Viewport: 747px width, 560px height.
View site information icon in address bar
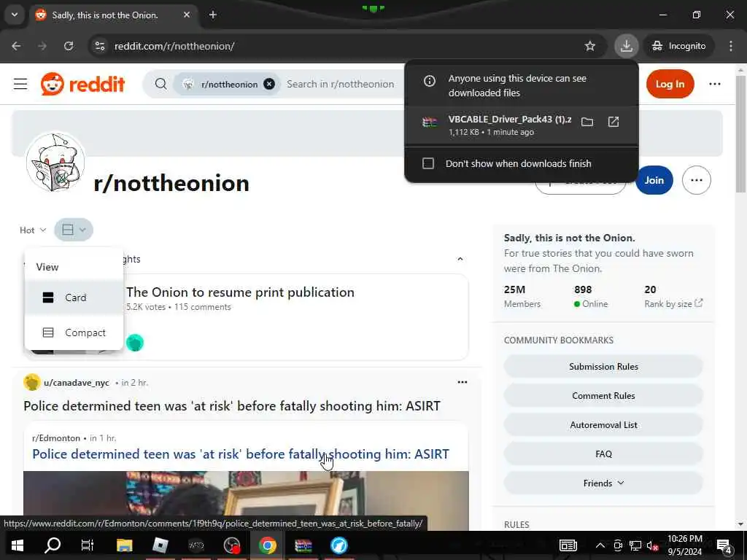(x=100, y=46)
